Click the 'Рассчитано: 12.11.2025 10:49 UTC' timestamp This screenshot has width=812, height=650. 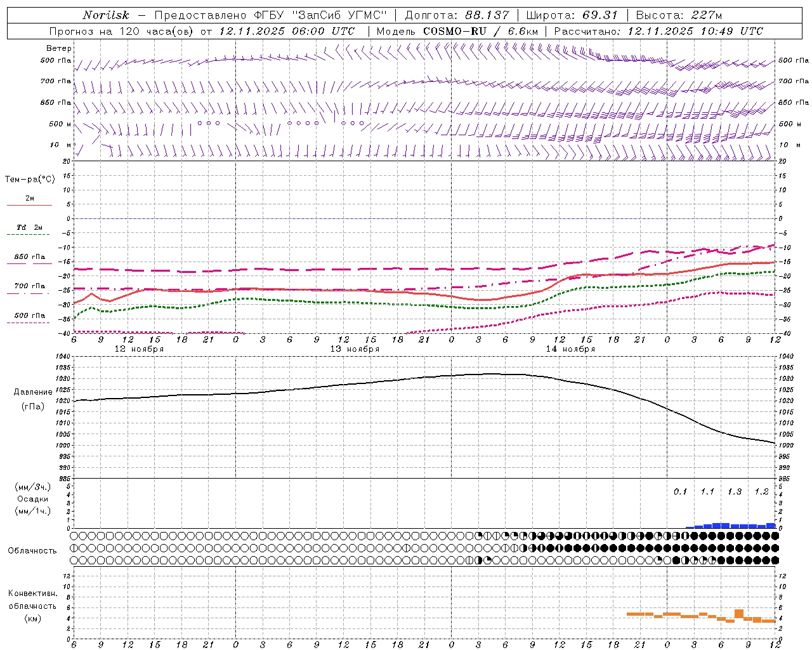click(658, 31)
